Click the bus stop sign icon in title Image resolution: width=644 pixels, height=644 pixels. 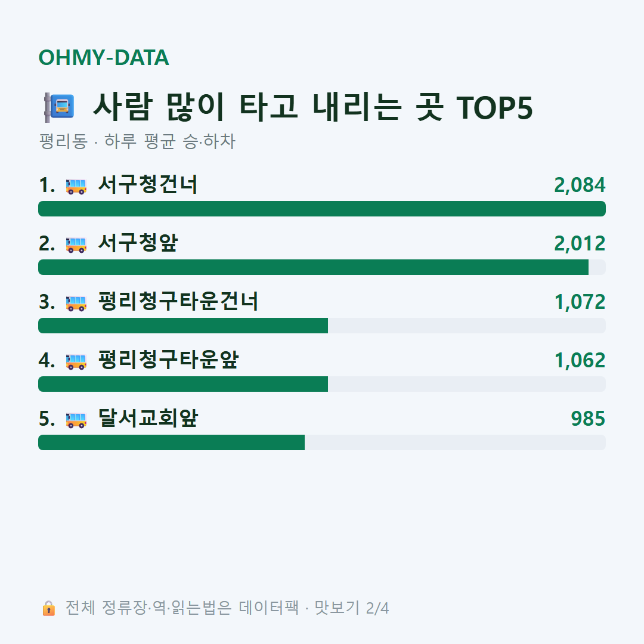point(59,107)
